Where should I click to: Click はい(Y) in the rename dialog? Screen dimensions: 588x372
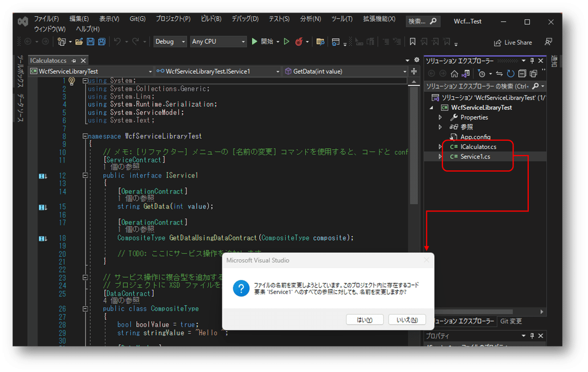[x=365, y=320]
